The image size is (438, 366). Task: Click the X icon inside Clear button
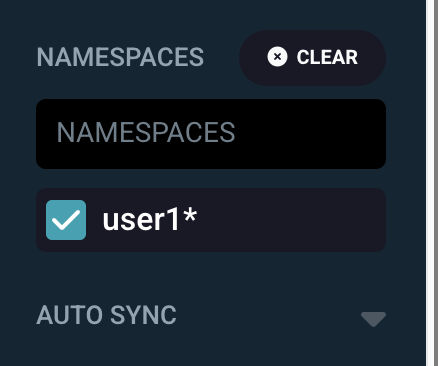(277, 57)
